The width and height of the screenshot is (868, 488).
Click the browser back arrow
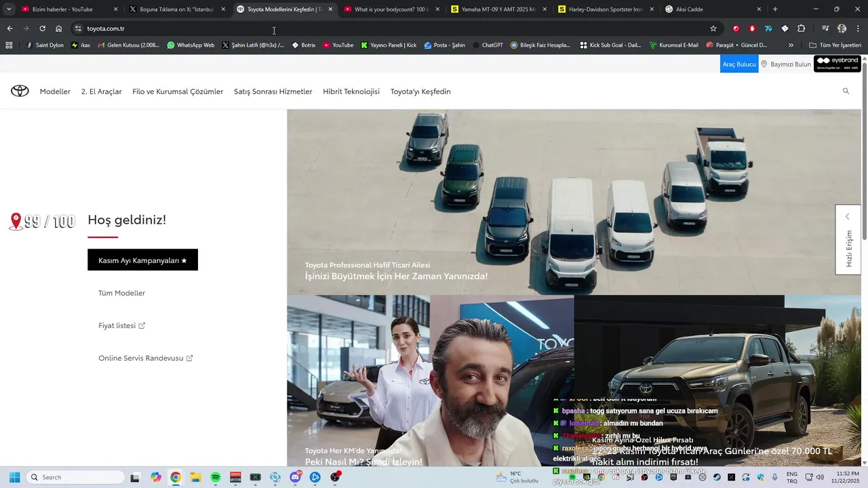pyautogui.click(x=9, y=28)
